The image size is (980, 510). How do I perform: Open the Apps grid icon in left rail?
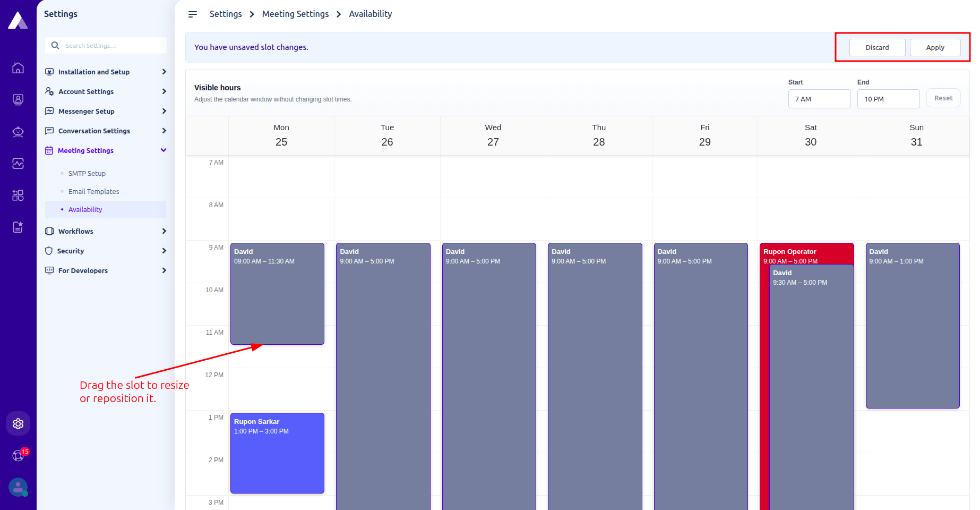point(18,195)
